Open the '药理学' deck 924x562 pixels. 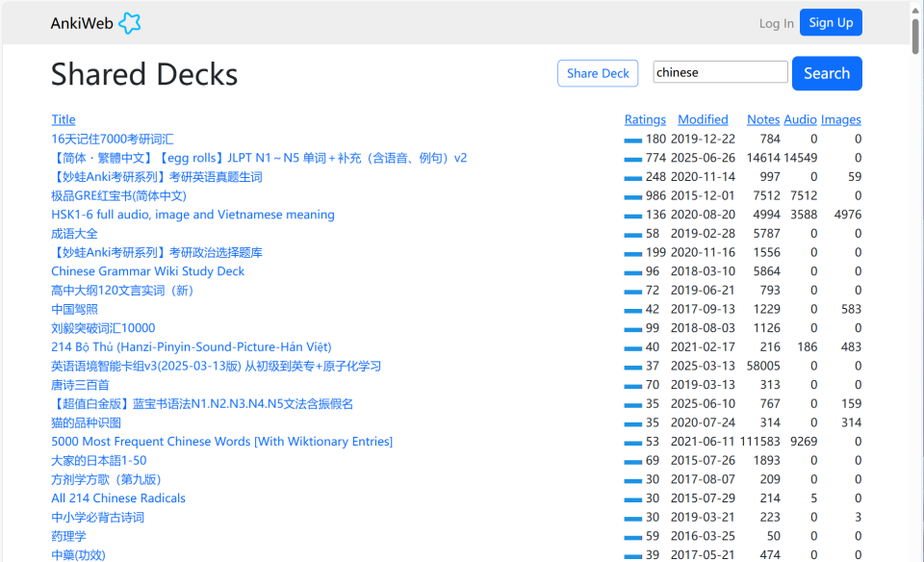68,535
